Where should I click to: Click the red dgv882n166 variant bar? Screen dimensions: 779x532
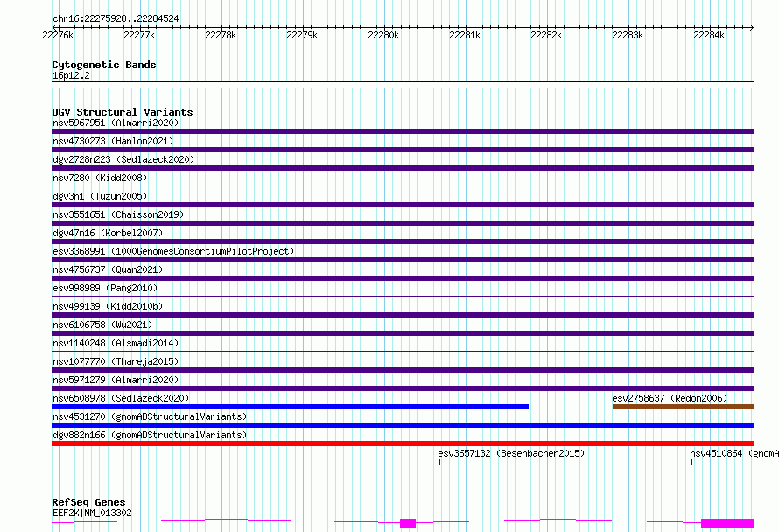tap(403, 444)
